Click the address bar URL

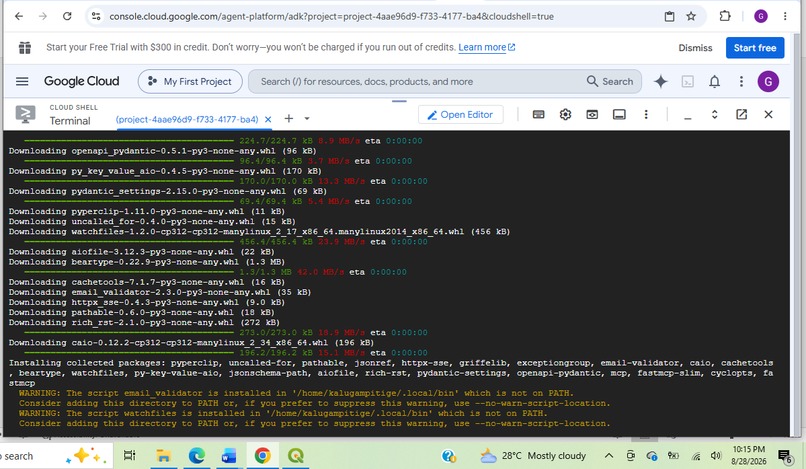(x=331, y=16)
